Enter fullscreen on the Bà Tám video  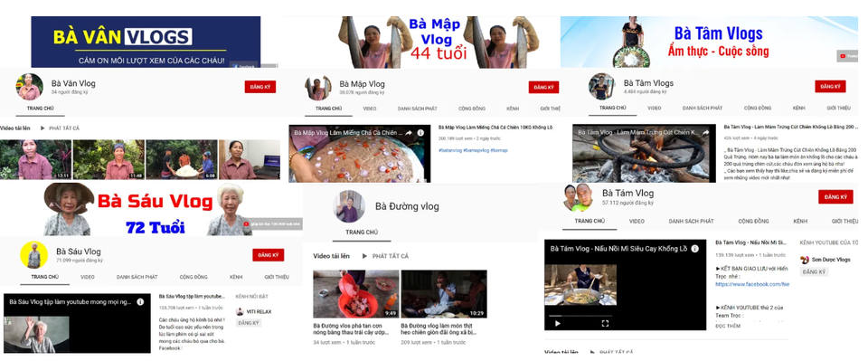point(605,323)
